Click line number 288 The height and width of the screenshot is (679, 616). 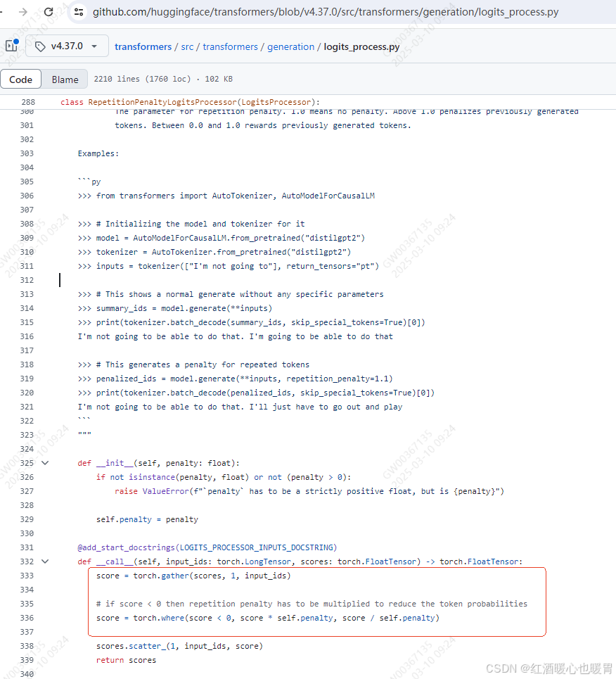click(28, 102)
